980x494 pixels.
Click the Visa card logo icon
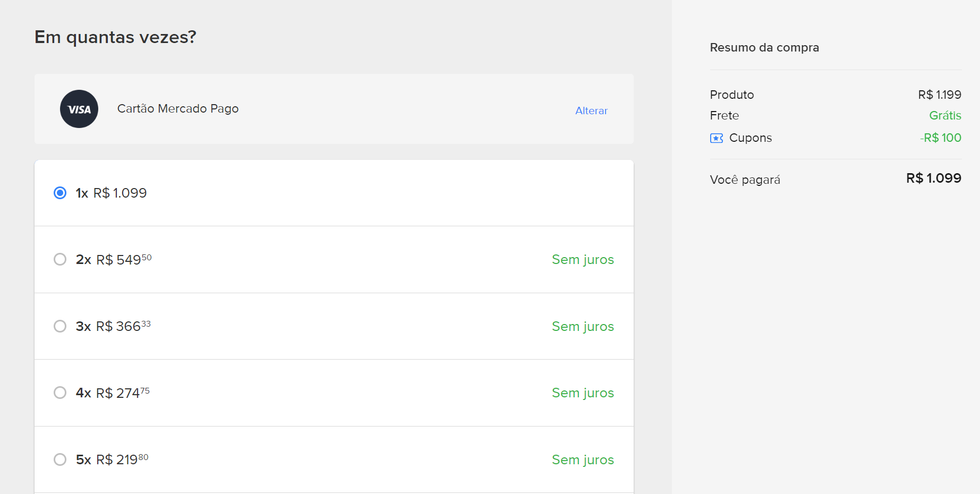(x=79, y=109)
